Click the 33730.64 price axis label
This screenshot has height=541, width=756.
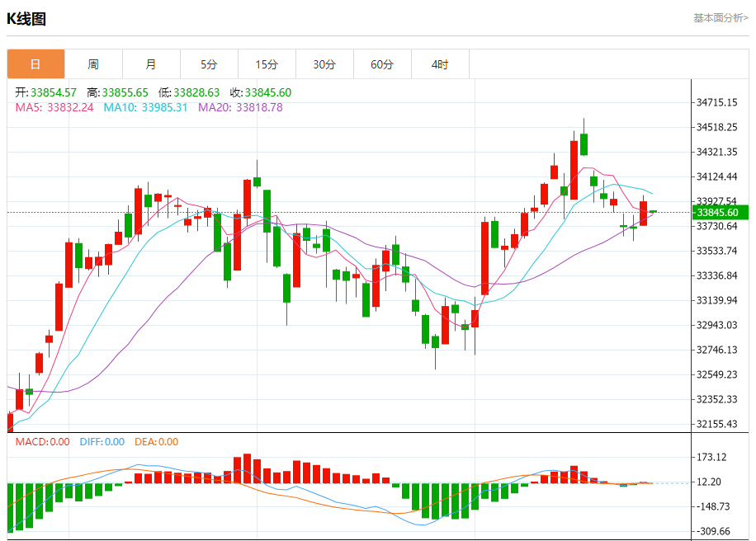717,226
